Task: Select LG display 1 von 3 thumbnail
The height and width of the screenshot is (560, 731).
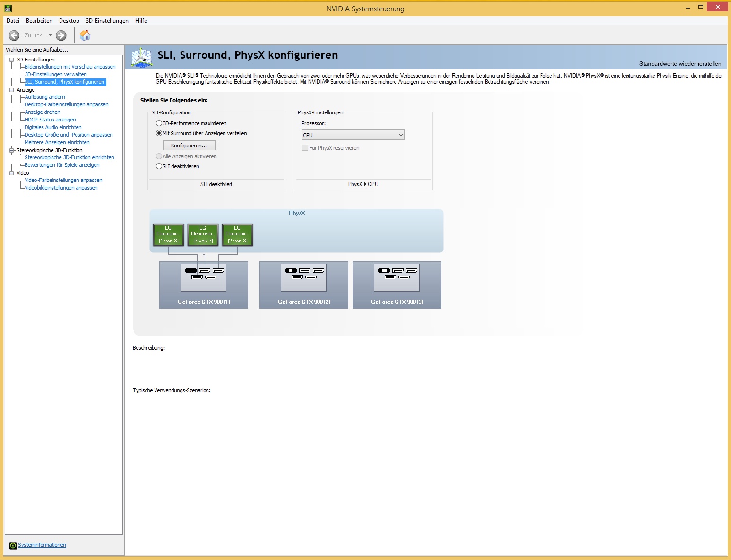Action: (168, 235)
